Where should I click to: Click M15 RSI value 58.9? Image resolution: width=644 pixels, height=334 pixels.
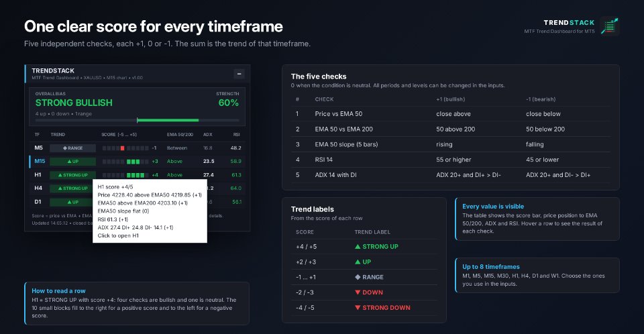235,162
